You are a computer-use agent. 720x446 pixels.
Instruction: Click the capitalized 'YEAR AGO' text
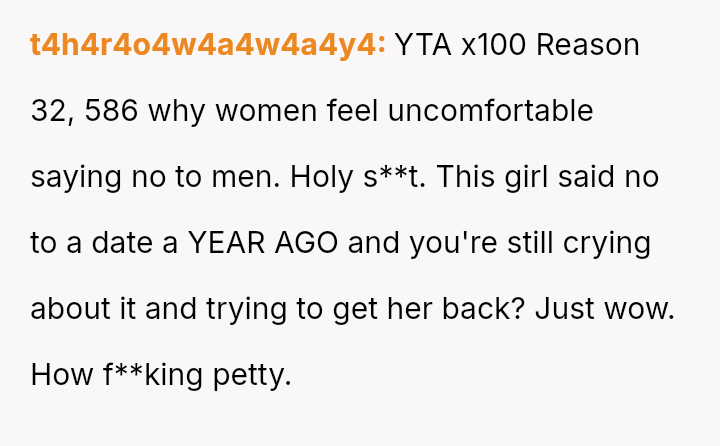(264, 243)
